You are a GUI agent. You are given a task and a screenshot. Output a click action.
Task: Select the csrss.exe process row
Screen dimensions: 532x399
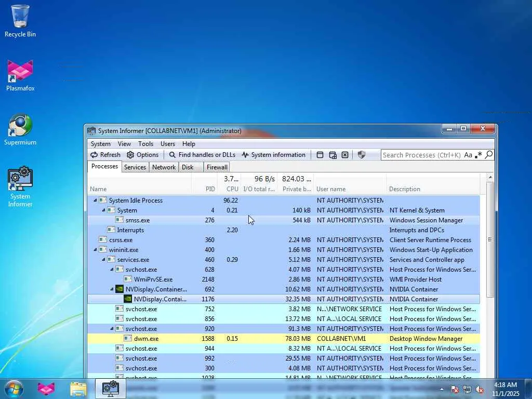point(284,240)
